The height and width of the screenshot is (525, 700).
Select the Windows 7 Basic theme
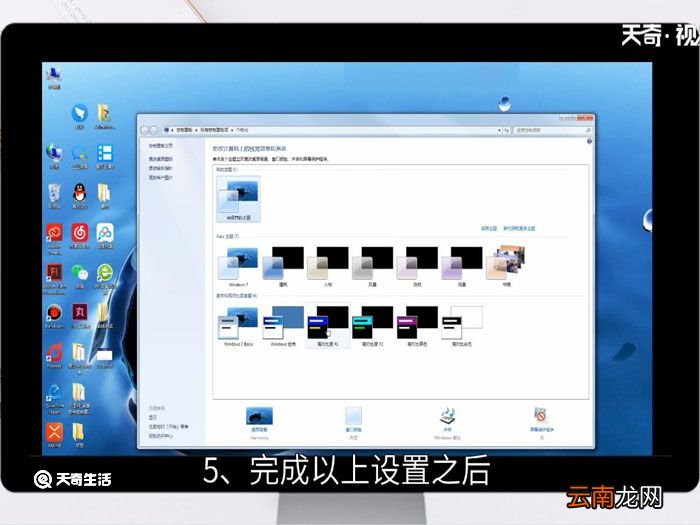(x=238, y=326)
